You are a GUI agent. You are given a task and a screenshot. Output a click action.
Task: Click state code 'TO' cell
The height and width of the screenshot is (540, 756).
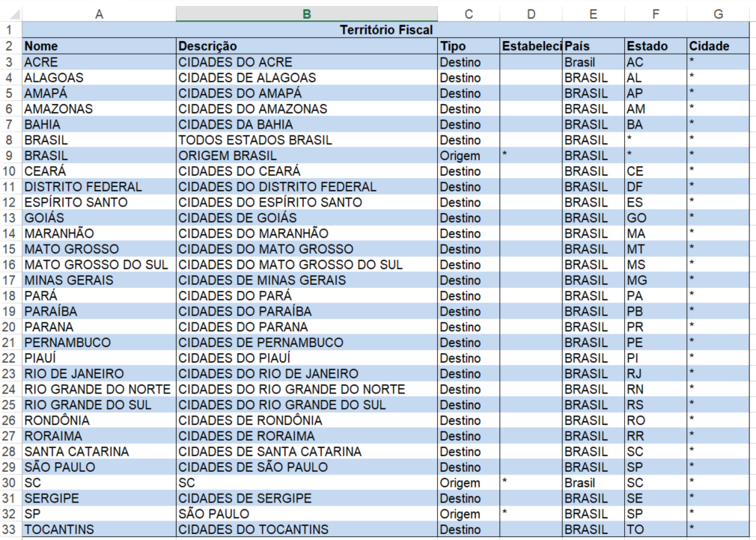[x=655, y=530]
